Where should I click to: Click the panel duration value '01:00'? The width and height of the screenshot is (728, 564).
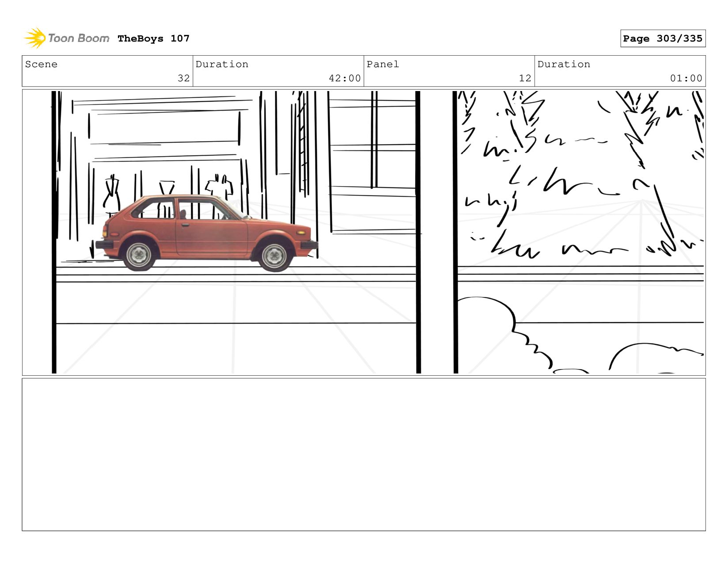686,78
